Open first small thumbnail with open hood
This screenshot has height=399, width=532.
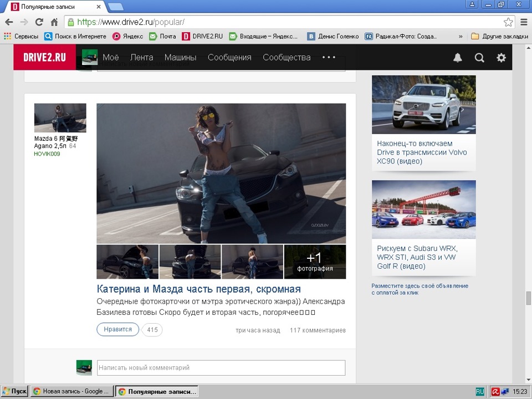point(127,262)
